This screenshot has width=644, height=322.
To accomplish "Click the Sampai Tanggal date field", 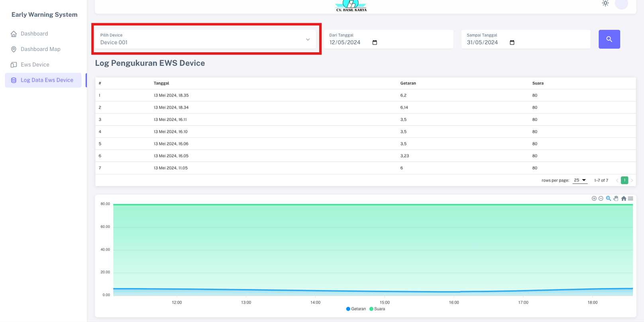I will pyautogui.click(x=483, y=43).
